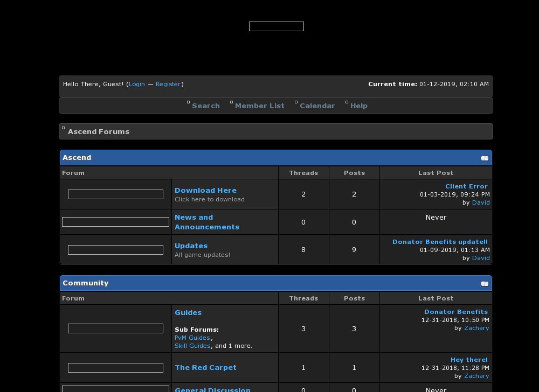Click the Register link
Viewport: 539px width, 392px height.
click(168, 84)
